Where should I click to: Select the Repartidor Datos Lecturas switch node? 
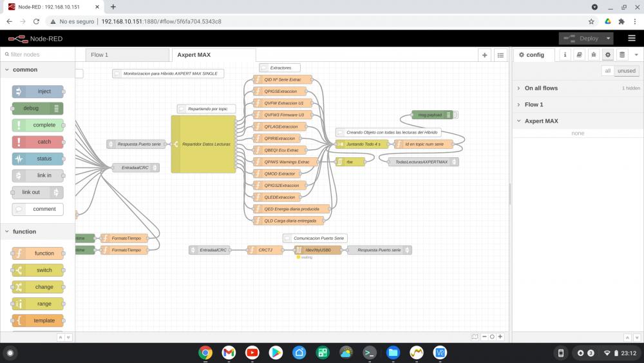pyautogui.click(x=204, y=144)
